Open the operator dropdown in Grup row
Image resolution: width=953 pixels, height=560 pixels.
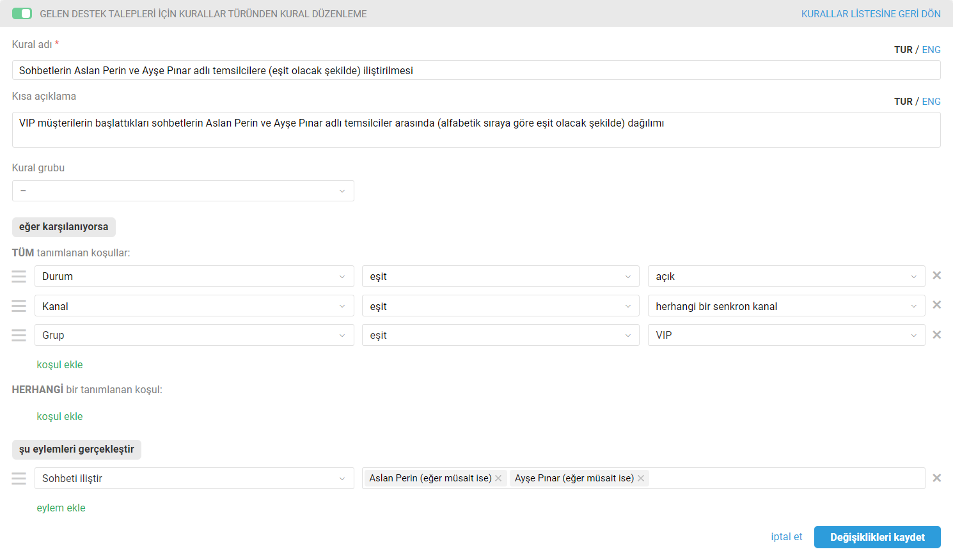[x=501, y=335]
